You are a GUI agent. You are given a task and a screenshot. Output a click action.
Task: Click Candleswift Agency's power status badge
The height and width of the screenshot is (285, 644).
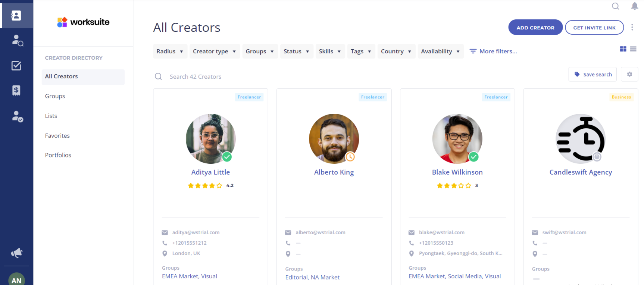[x=597, y=157]
